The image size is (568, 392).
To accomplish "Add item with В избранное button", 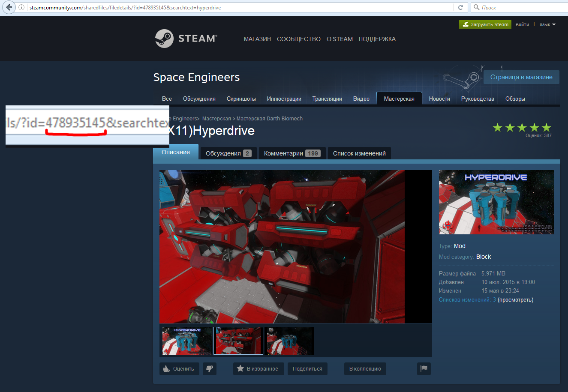I will point(258,369).
